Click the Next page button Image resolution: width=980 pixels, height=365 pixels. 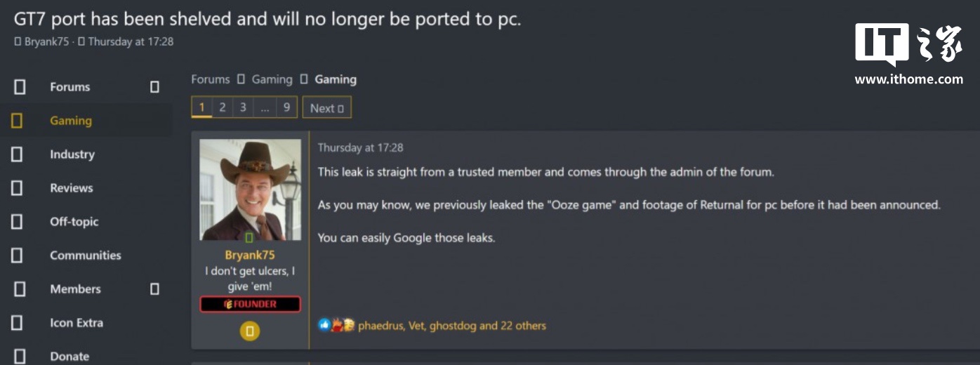click(326, 107)
